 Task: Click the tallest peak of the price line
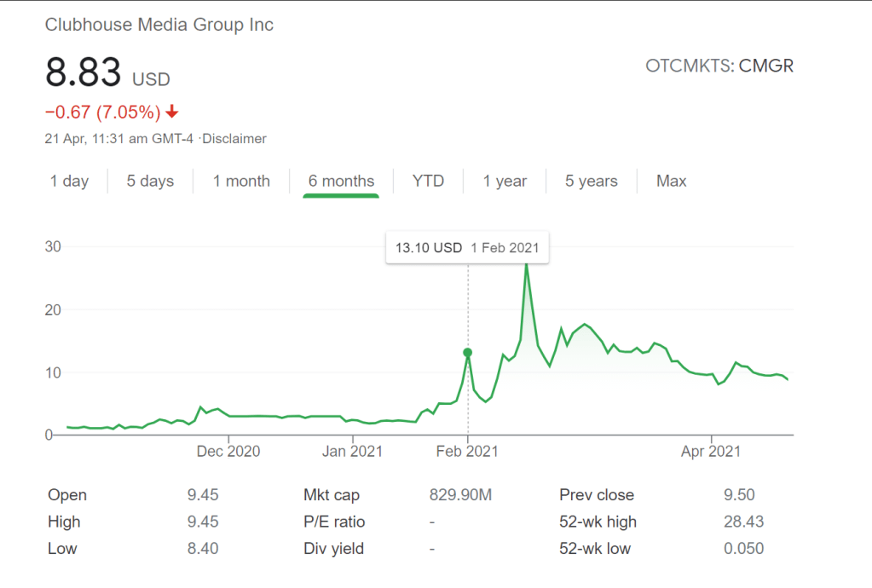(x=526, y=264)
